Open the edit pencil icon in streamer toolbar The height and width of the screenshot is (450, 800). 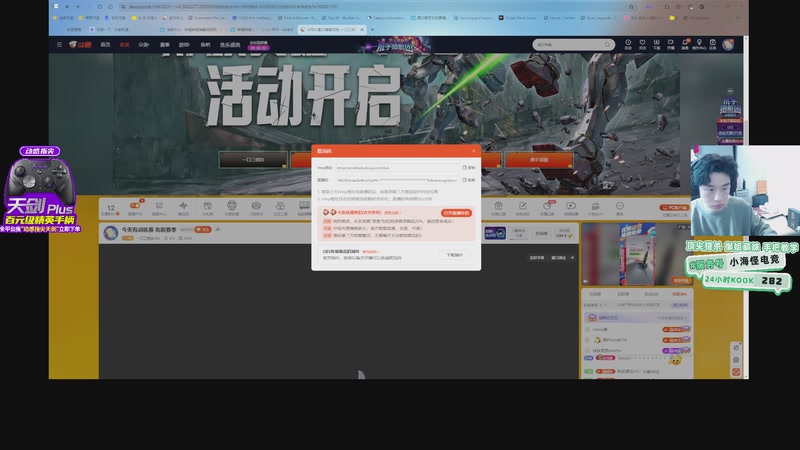tap(522, 207)
